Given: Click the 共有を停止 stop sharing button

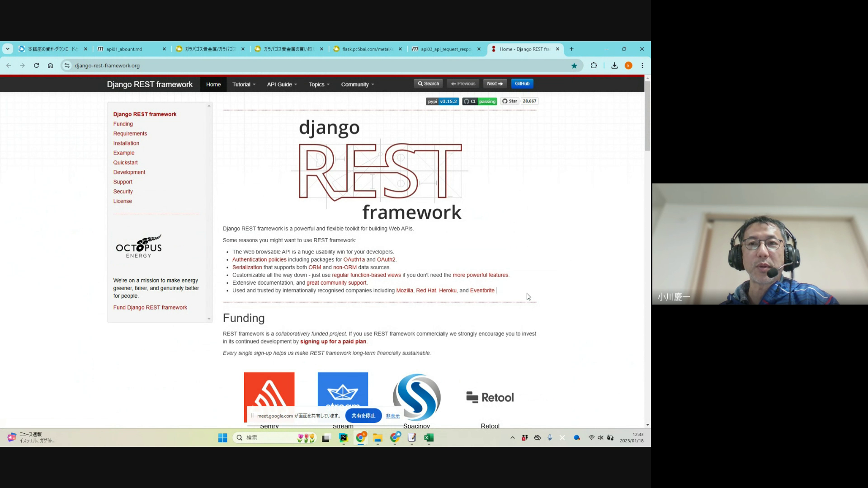Looking at the screenshot, I should 363,416.
